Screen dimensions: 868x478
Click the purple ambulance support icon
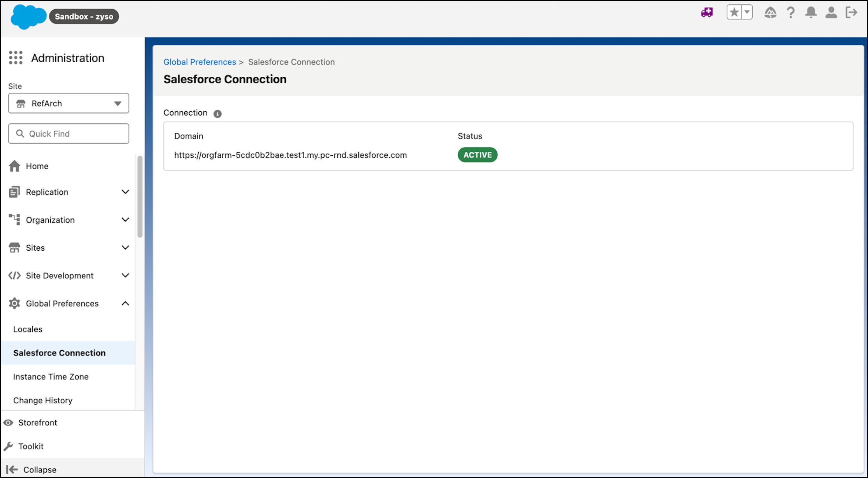tap(707, 12)
